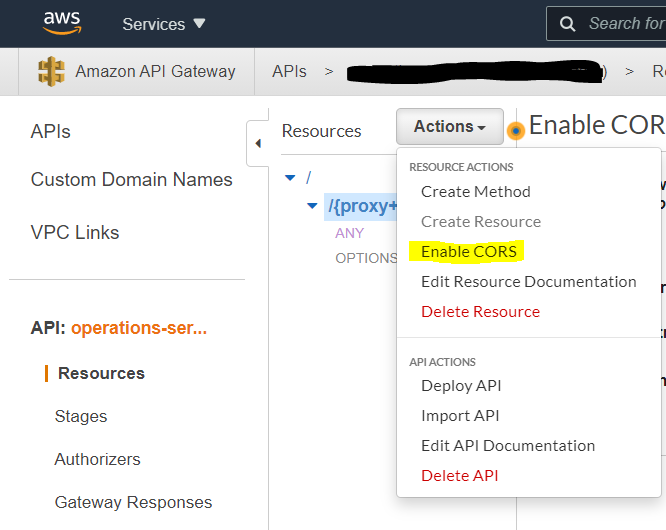Select Create Method from Actions menu

pos(476,192)
